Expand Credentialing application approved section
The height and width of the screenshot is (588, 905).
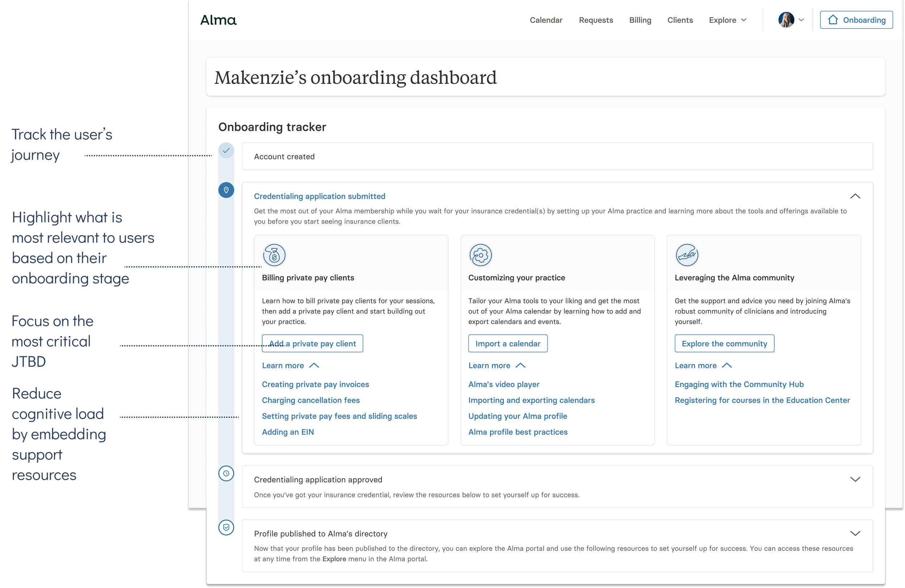coord(855,479)
